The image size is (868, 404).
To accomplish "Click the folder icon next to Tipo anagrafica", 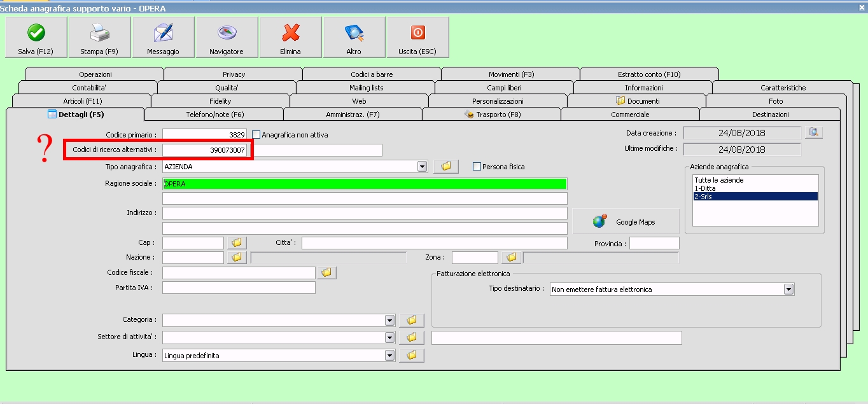I will (446, 166).
